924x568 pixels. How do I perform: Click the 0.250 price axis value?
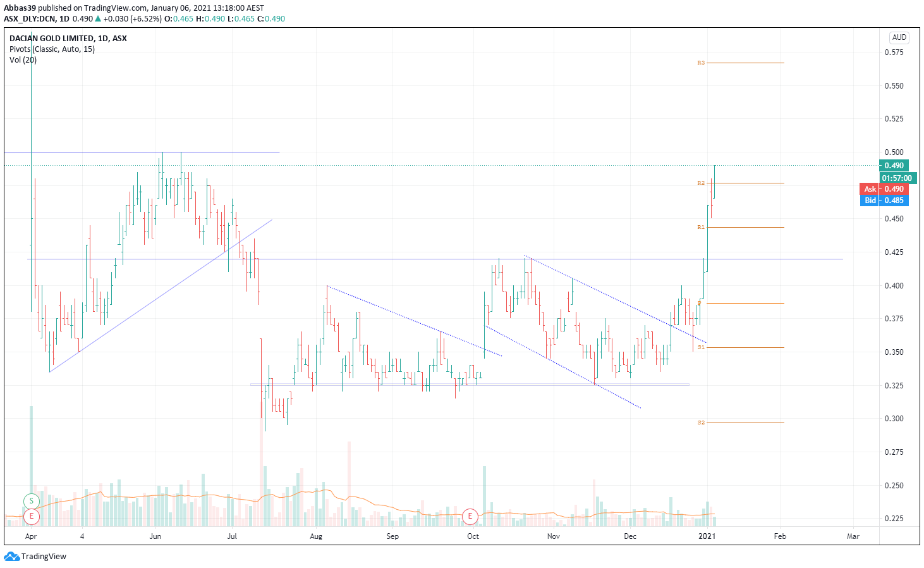coord(894,486)
